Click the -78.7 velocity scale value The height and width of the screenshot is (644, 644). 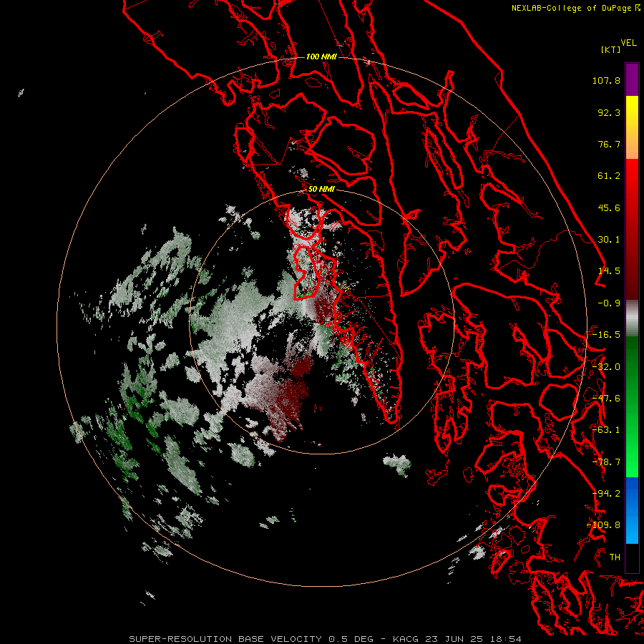coord(606,462)
